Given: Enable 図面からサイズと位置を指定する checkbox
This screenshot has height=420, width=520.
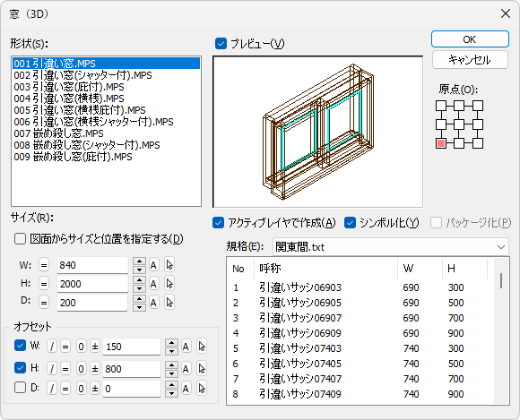Looking at the screenshot, I should click(x=20, y=238).
